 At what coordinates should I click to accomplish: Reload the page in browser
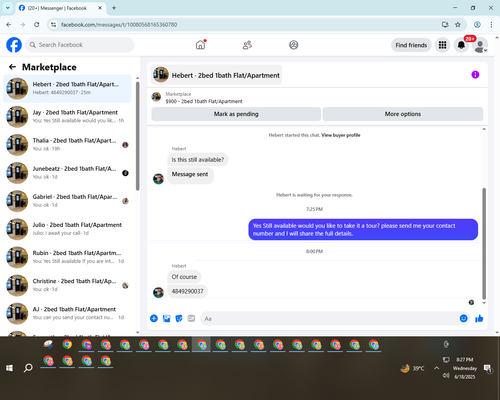point(37,24)
